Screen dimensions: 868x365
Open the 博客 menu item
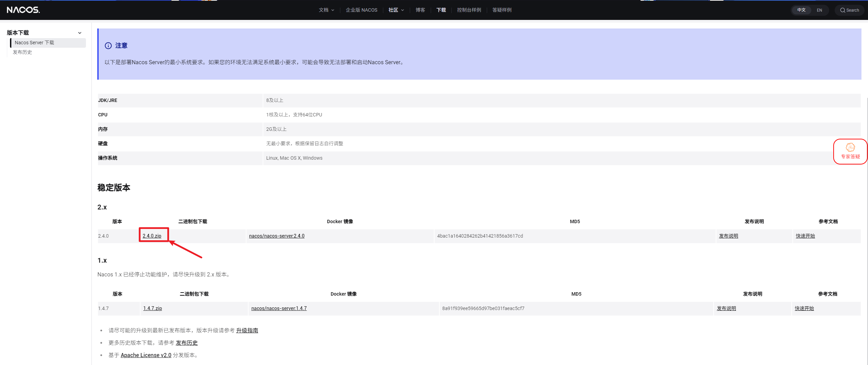(x=420, y=10)
